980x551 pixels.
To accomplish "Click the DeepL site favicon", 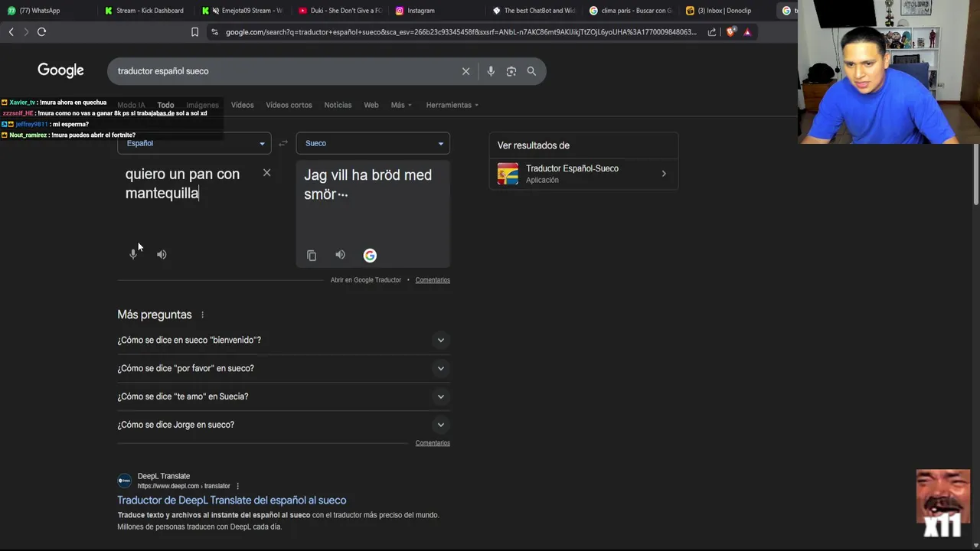I will coord(124,481).
